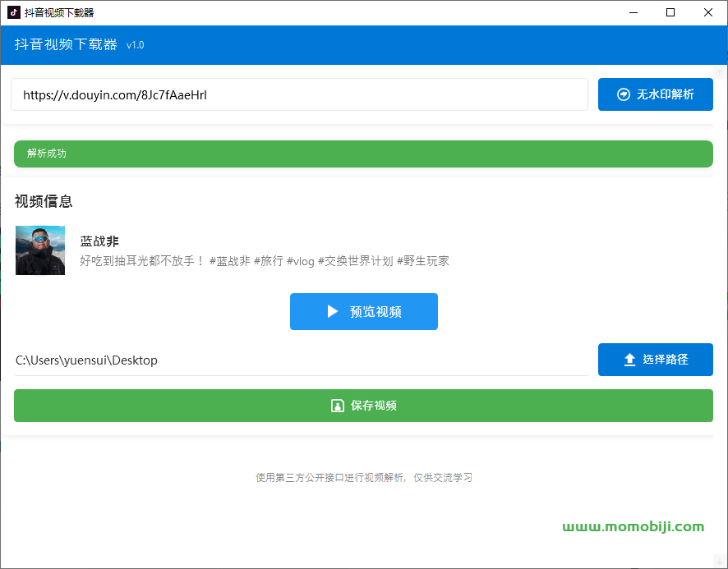Click the 无水印解析 parse button
Image resolution: width=728 pixels, height=569 pixels.
coord(655,94)
